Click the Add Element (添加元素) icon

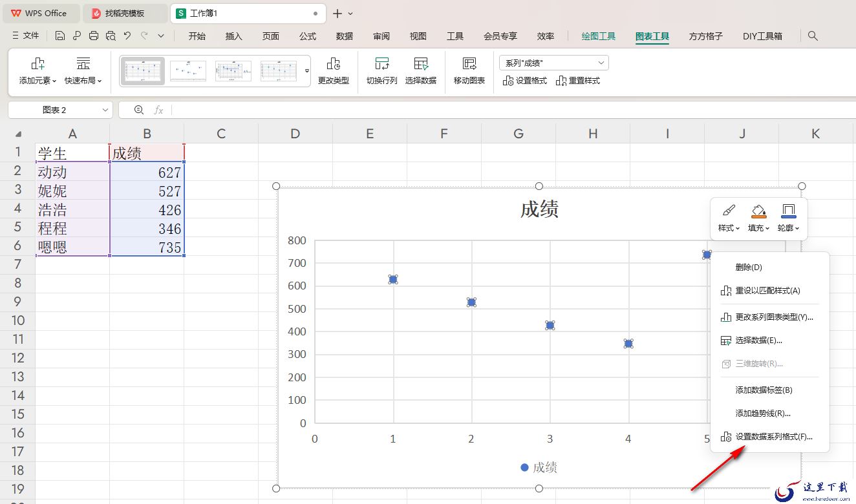pos(37,63)
